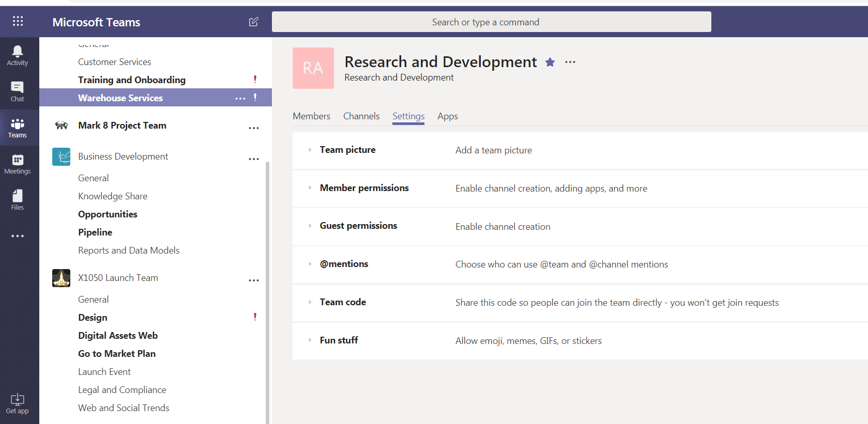Expand the Team code section
Screen dimensions: 868x424
[310, 302]
